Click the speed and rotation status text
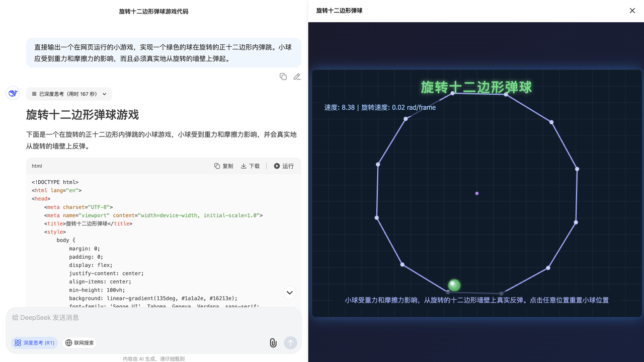Image resolution: width=644 pixels, height=362 pixels. pyautogui.click(x=380, y=107)
